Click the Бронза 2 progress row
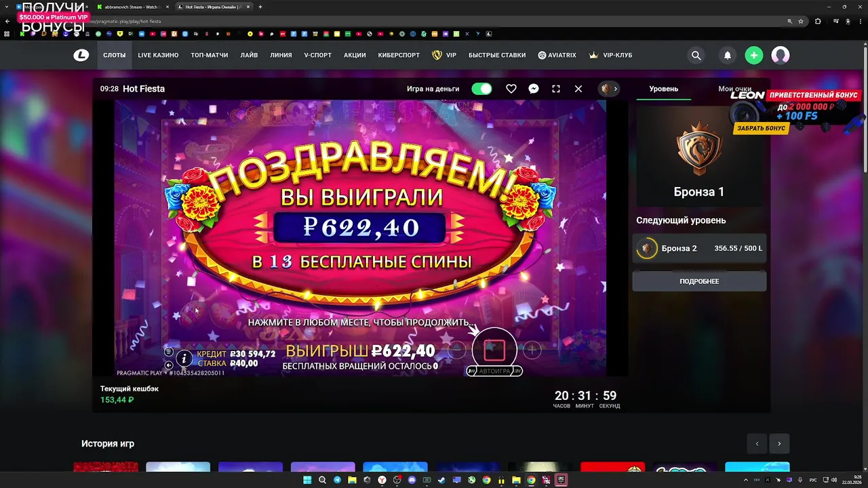The height and width of the screenshot is (488, 868). [x=699, y=249]
